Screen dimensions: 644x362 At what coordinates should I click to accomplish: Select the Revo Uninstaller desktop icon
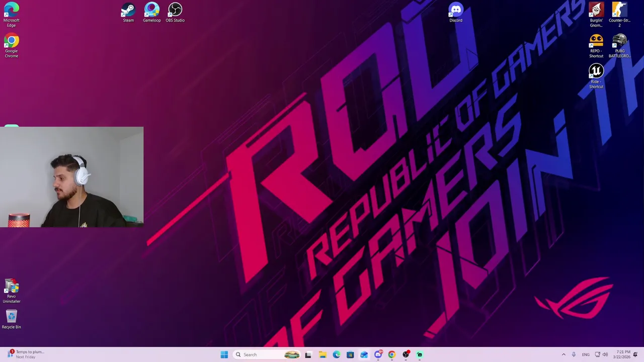coord(11,292)
